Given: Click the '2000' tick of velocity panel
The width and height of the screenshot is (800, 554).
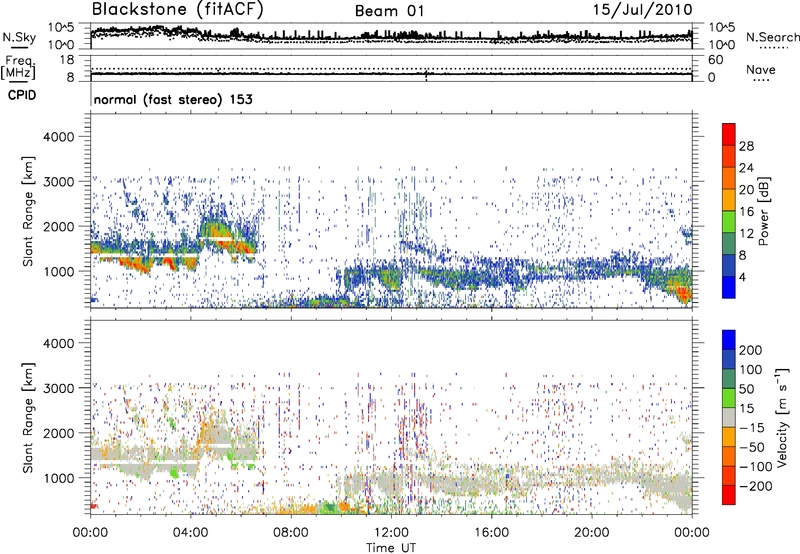Looking at the screenshot, I should pyautogui.click(x=59, y=433).
